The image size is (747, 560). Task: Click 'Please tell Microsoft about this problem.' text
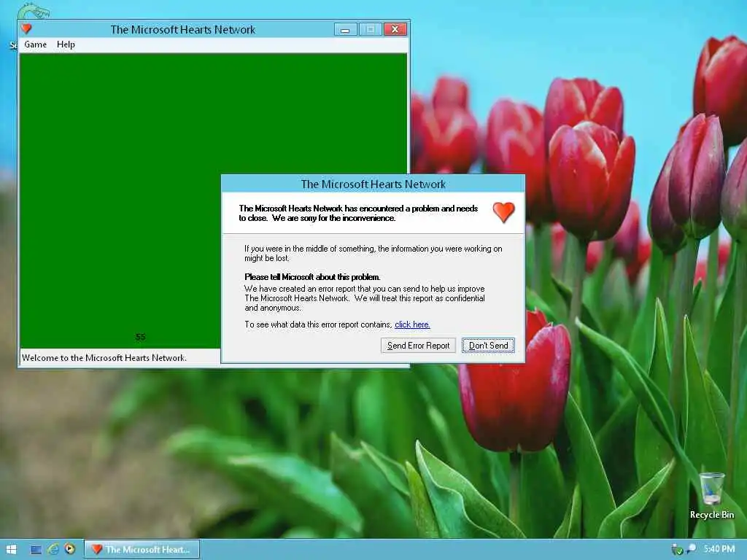click(312, 276)
